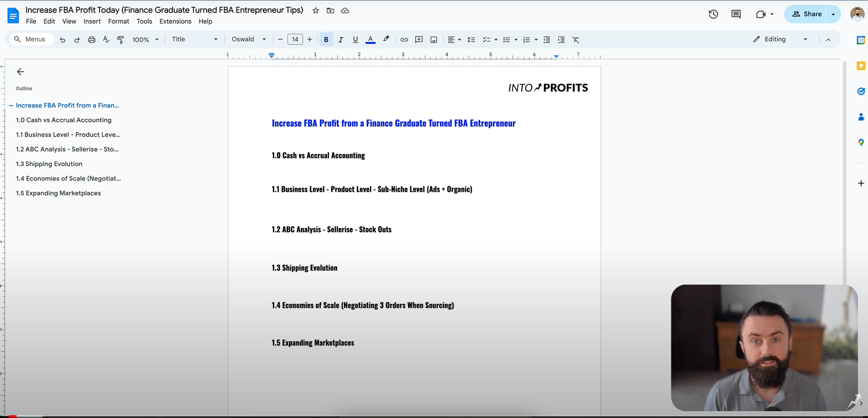
Task: Open the Tools menu
Action: [x=144, y=21]
